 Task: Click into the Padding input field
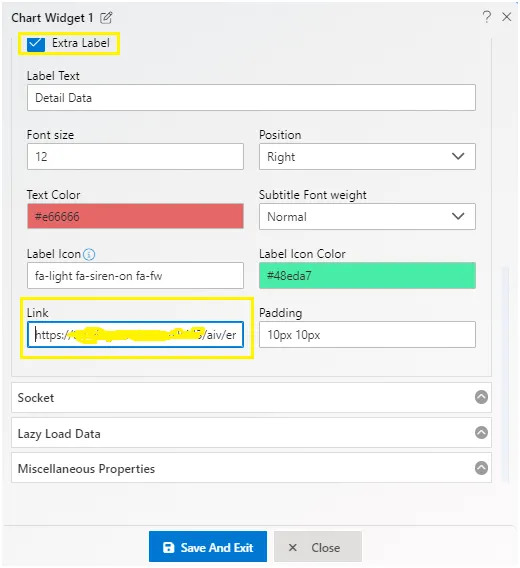(x=367, y=335)
